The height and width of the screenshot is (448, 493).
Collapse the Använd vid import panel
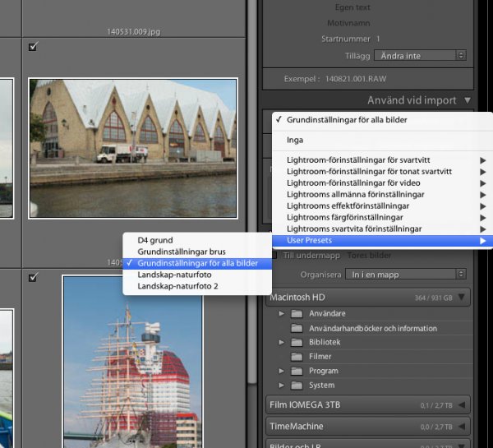pyautogui.click(x=468, y=100)
